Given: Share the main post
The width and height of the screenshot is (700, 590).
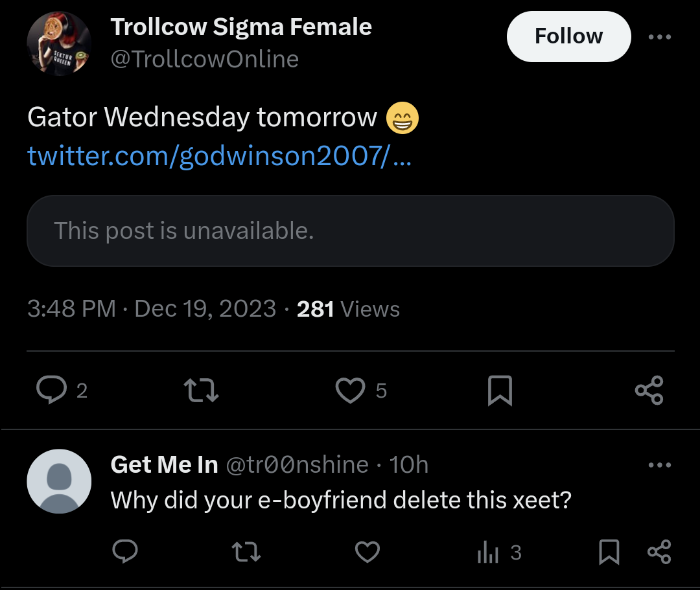Looking at the screenshot, I should (x=649, y=391).
